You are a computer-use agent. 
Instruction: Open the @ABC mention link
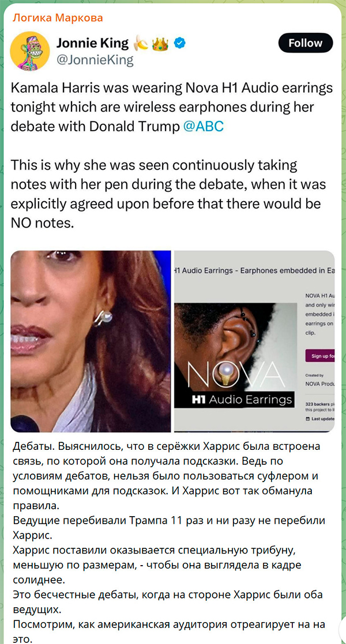(x=203, y=126)
